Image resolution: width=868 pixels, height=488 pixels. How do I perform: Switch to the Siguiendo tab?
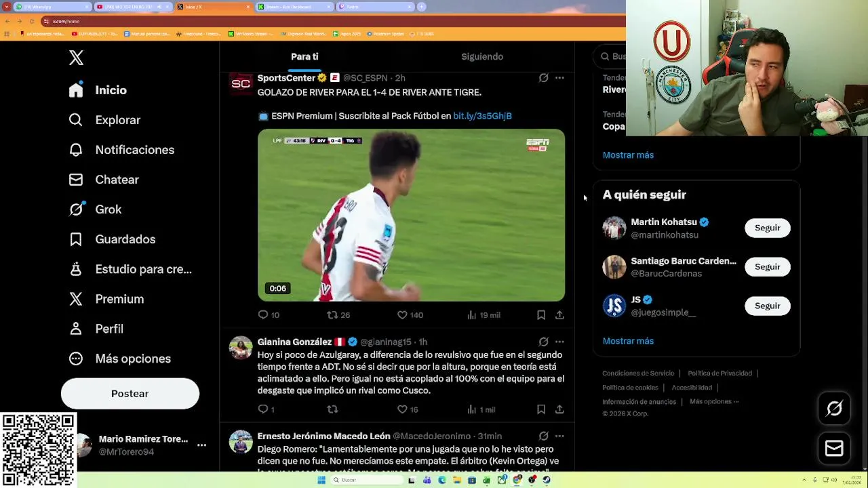pyautogui.click(x=482, y=57)
